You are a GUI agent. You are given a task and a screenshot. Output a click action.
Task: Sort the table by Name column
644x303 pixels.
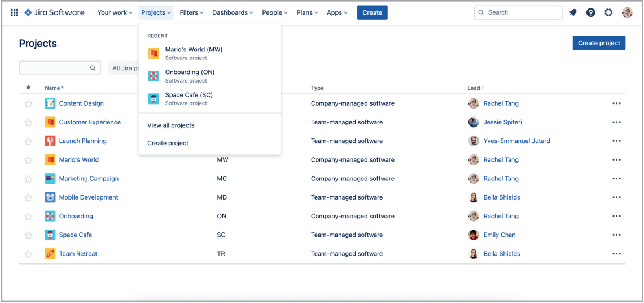click(54, 88)
